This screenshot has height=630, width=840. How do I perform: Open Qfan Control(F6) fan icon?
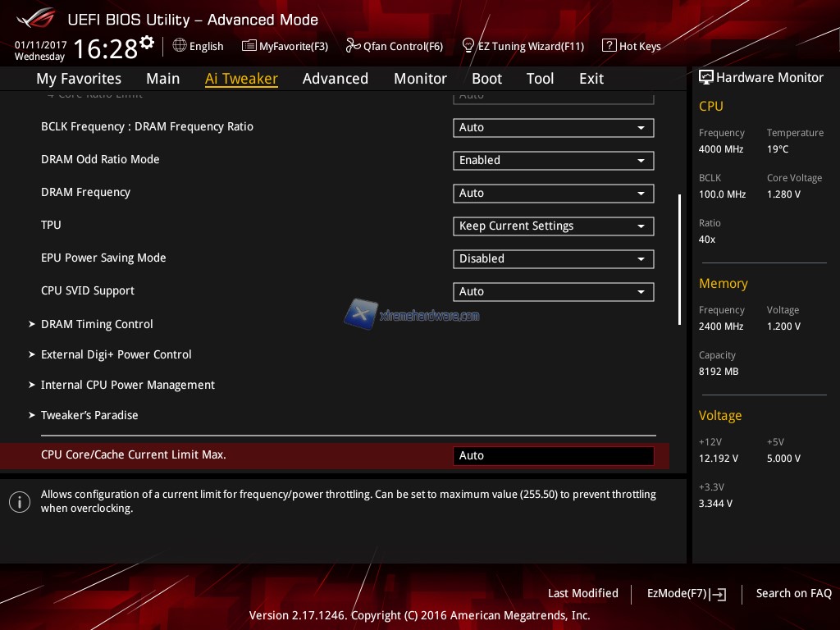[x=353, y=46]
